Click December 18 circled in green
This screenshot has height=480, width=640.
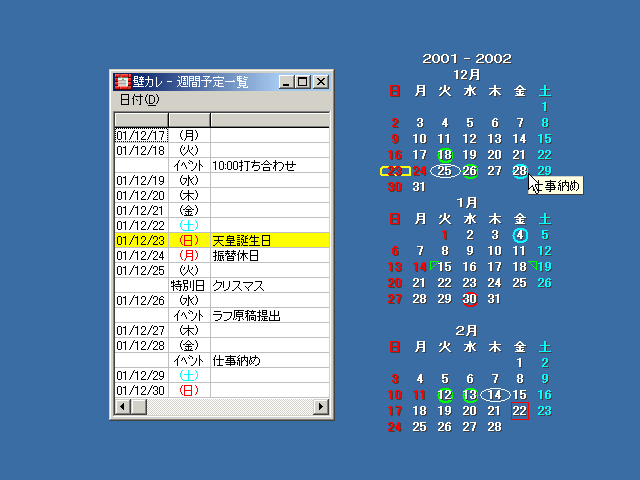(x=445, y=155)
